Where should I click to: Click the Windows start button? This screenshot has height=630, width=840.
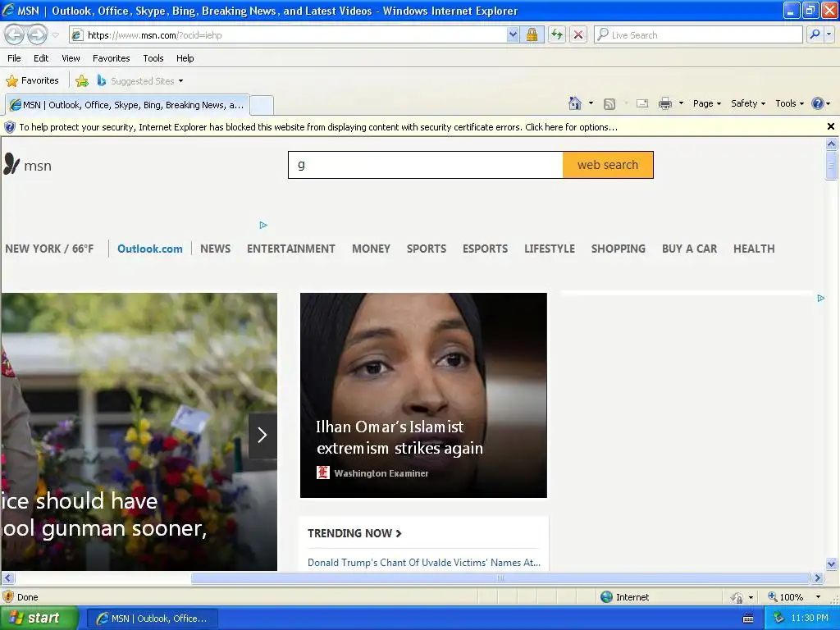click(x=38, y=619)
